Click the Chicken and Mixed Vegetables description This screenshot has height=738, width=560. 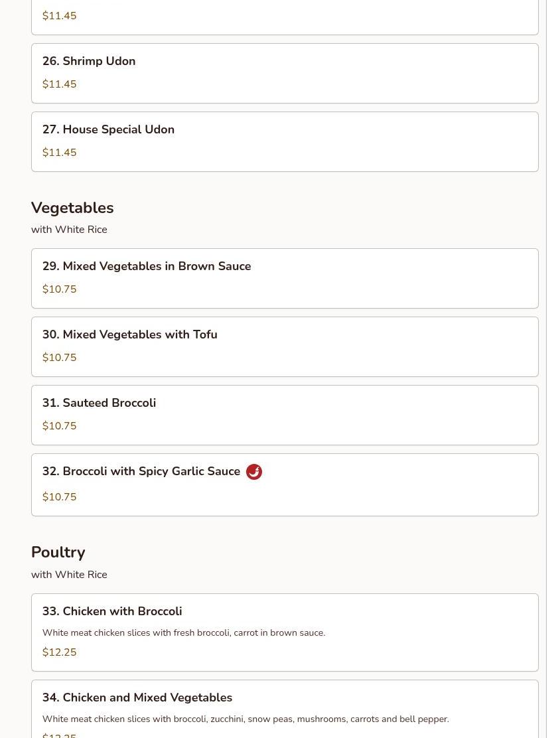245,719
